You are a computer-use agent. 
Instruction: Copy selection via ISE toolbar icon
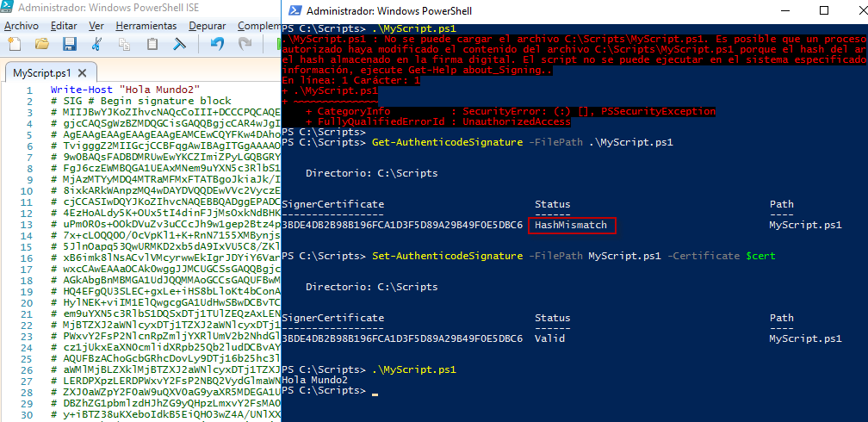[125, 44]
